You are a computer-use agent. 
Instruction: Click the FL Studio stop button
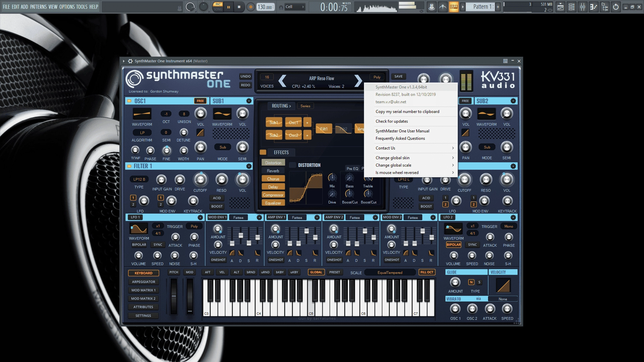[x=239, y=7]
